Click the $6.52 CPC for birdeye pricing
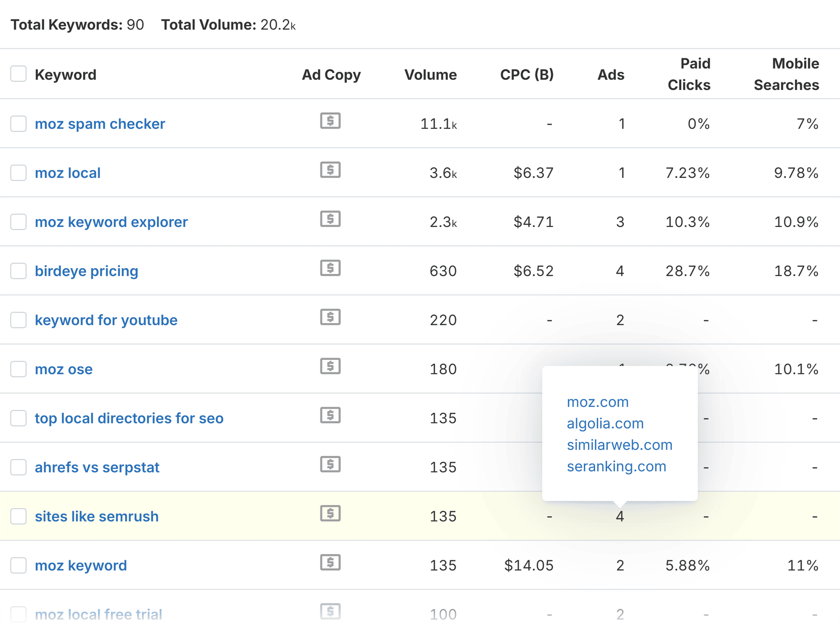This screenshot has height=640, width=840. point(534,271)
